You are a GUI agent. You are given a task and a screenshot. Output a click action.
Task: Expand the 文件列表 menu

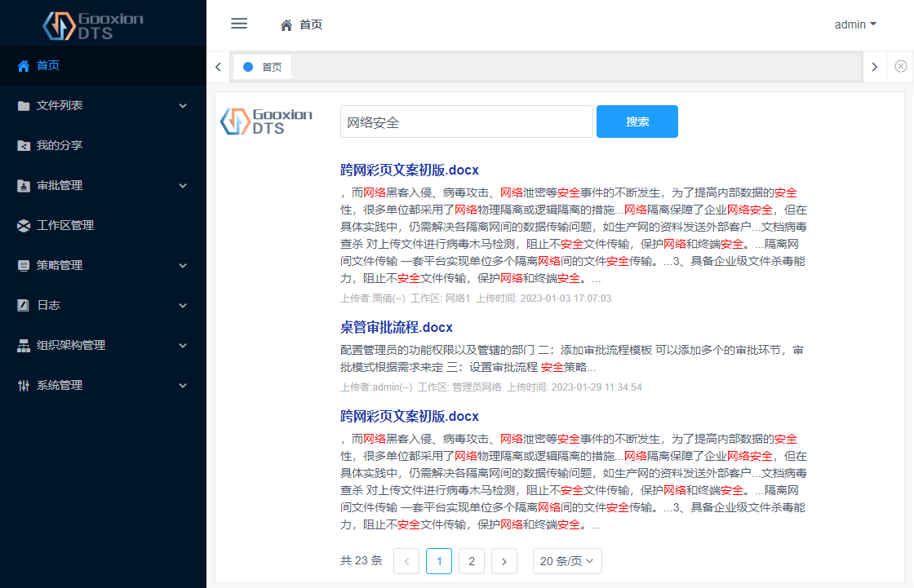click(x=103, y=106)
